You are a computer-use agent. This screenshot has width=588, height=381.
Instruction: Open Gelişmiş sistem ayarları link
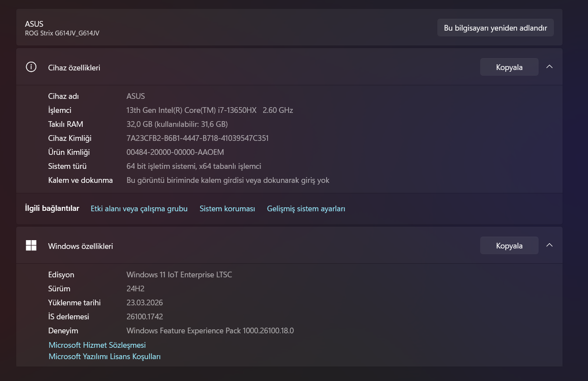(306, 209)
